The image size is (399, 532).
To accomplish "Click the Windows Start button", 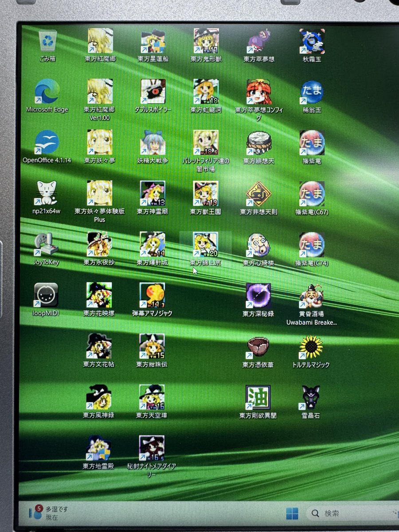I will (292, 514).
